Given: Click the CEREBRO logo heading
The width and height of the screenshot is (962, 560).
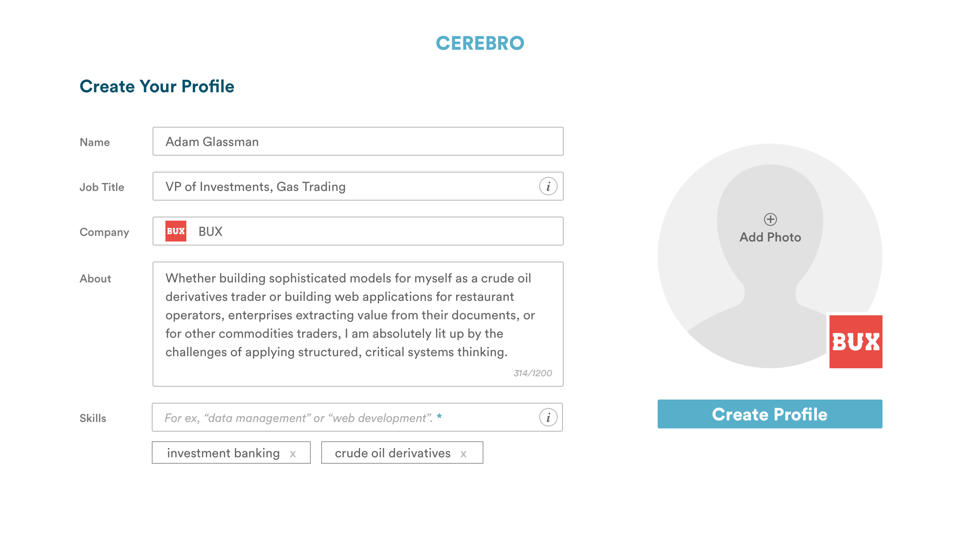Looking at the screenshot, I should click(x=480, y=43).
